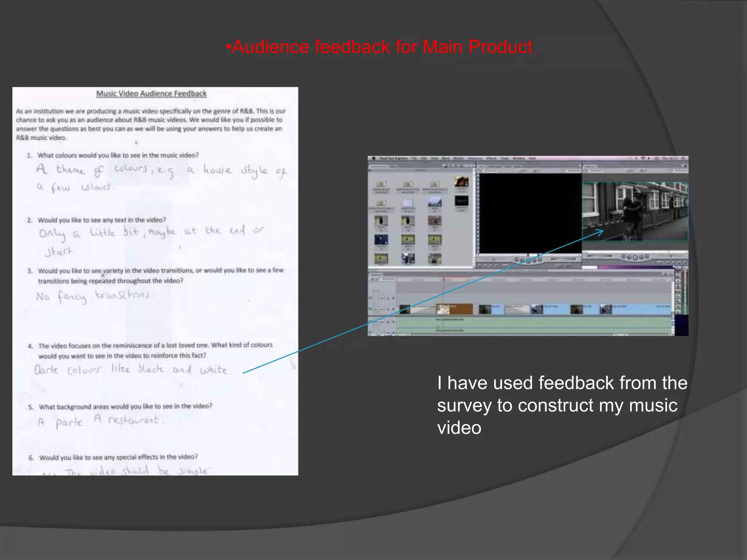Click the timeline playhead marker on the ruler

[444, 280]
